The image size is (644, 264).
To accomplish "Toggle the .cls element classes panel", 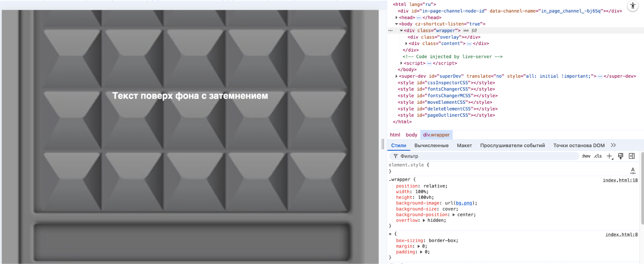I will coord(598,156).
